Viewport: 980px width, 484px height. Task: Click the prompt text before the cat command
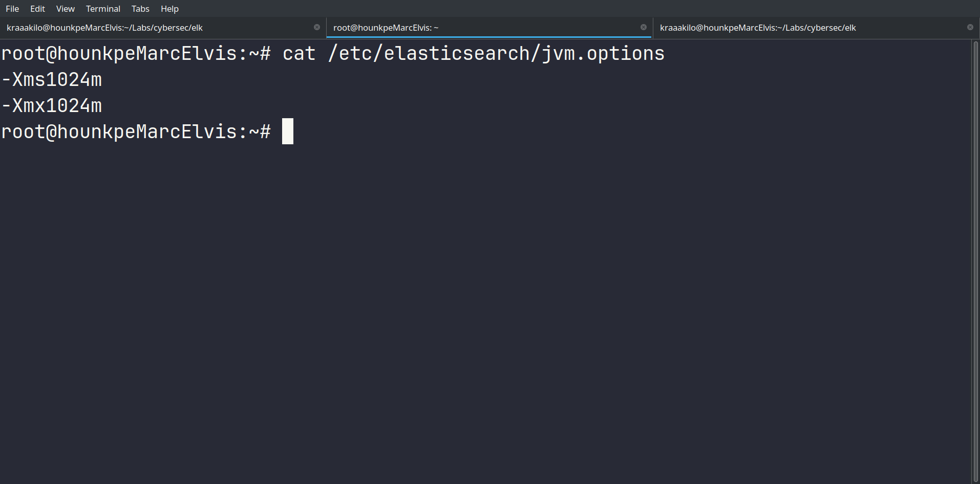click(x=136, y=54)
